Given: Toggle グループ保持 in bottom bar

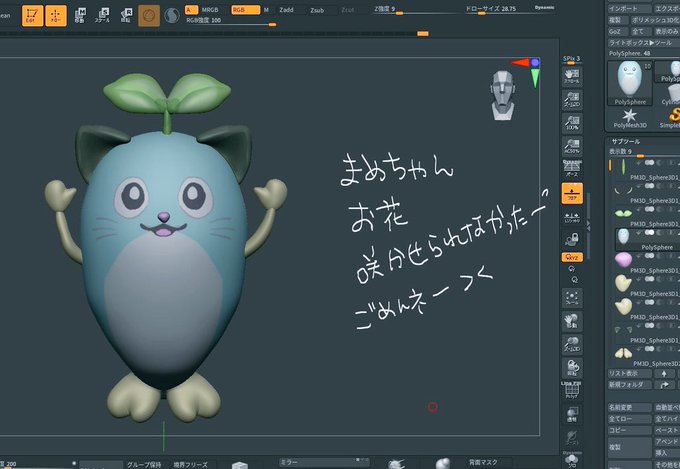Looking at the screenshot, I should [144, 465].
